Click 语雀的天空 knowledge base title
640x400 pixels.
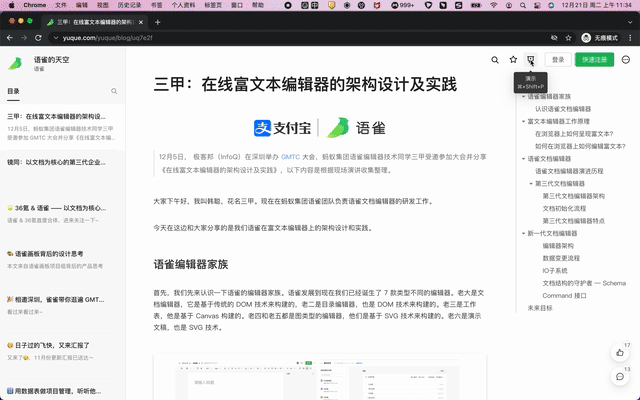point(51,60)
